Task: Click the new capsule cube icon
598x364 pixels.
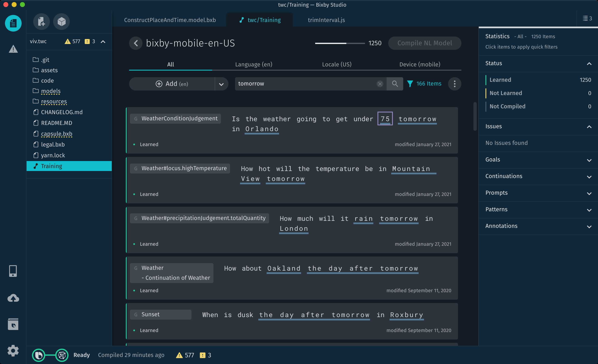Action: click(61, 22)
